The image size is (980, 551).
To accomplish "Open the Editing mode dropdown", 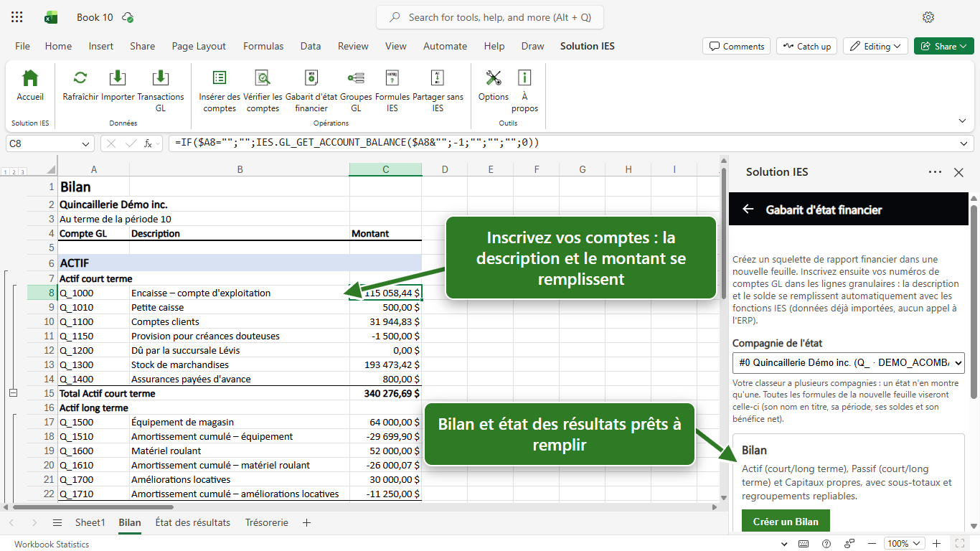I will 875,46.
